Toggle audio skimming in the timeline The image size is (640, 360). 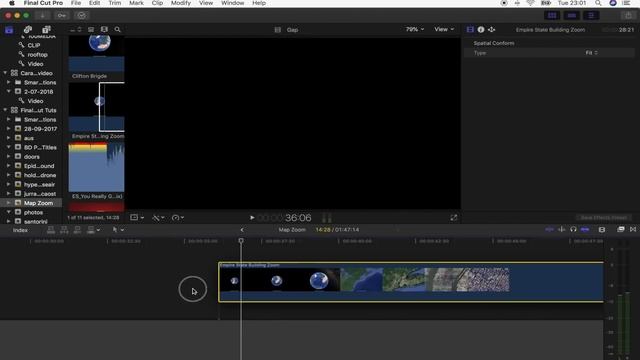coord(562,229)
